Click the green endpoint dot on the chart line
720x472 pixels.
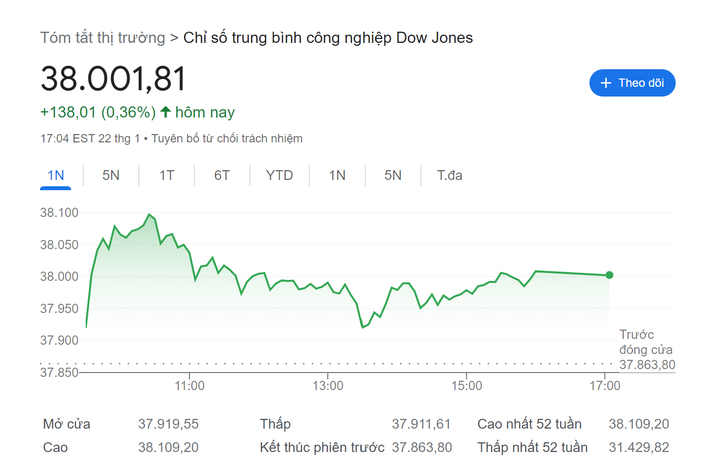609,275
